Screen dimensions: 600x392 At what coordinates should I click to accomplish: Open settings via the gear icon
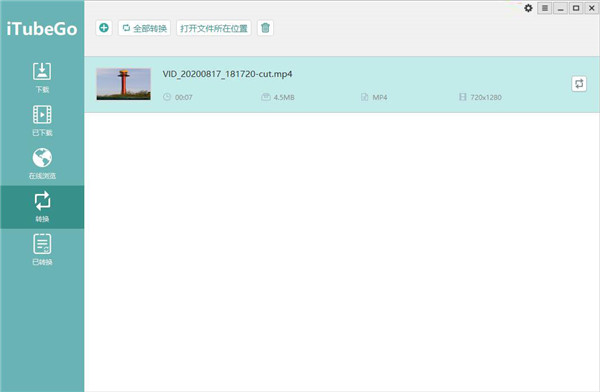click(x=528, y=8)
